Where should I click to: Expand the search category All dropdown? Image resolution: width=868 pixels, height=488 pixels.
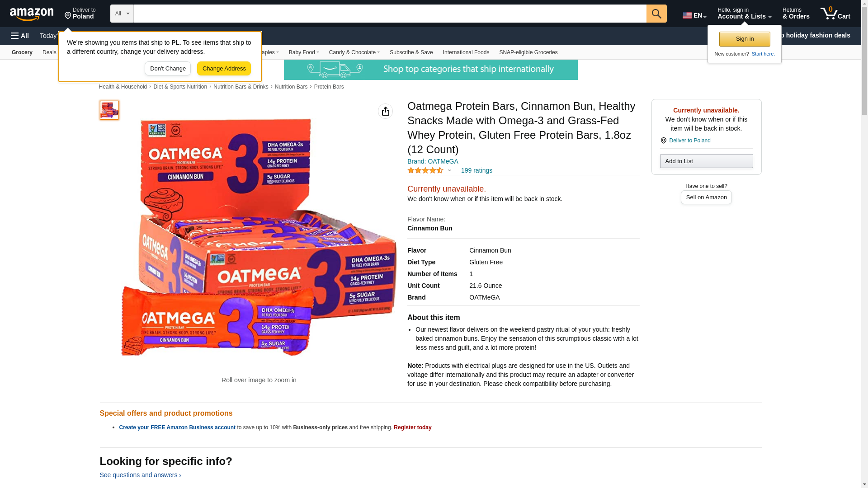coord(122,14)
